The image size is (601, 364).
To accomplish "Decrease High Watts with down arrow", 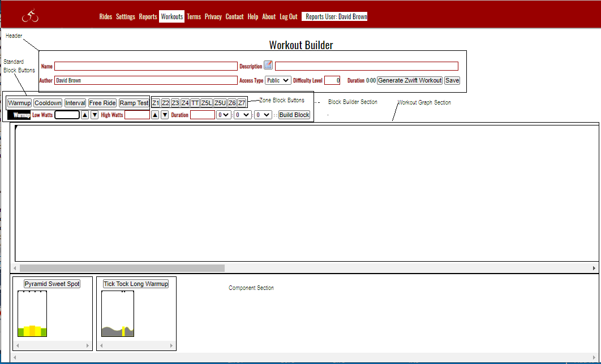I will 165,115.
